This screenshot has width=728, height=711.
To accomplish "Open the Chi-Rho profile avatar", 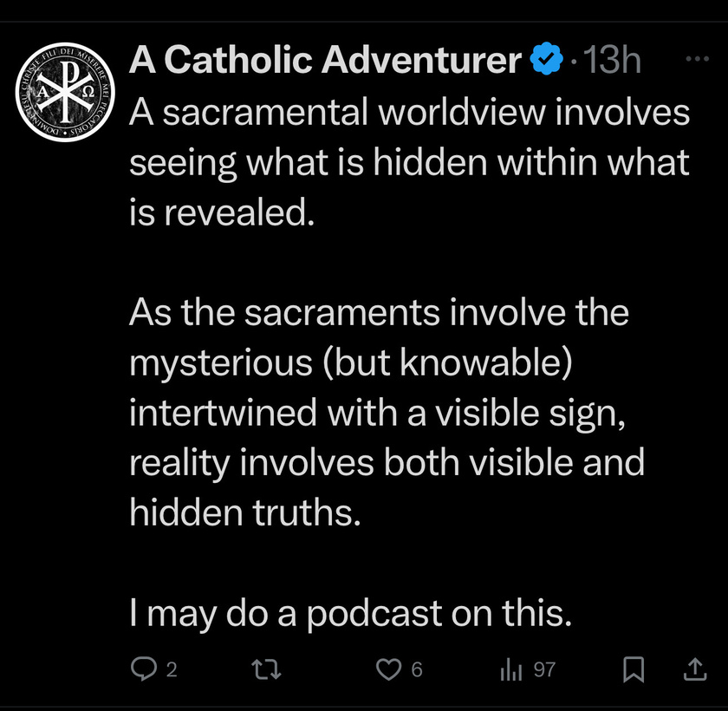I will [65, 92].
